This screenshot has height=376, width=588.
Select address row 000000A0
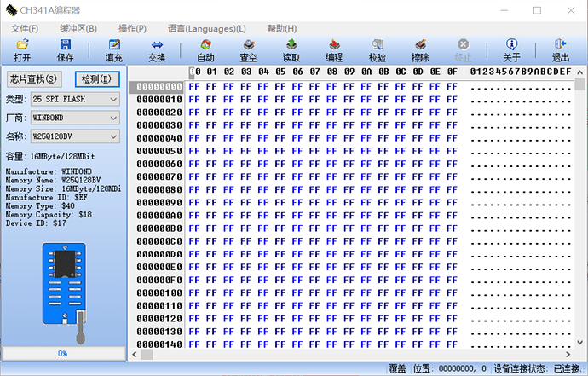159,216
